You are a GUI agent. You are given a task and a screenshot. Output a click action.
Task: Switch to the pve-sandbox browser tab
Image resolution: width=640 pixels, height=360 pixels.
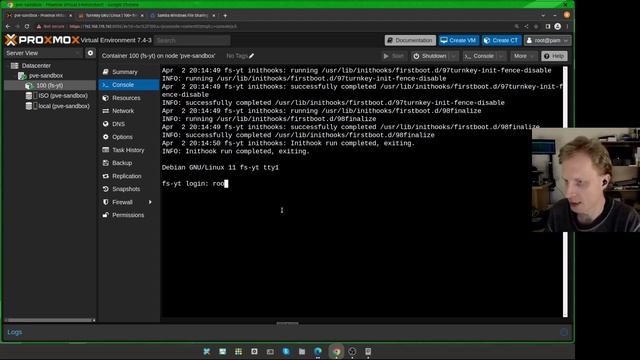pos(39,16)
